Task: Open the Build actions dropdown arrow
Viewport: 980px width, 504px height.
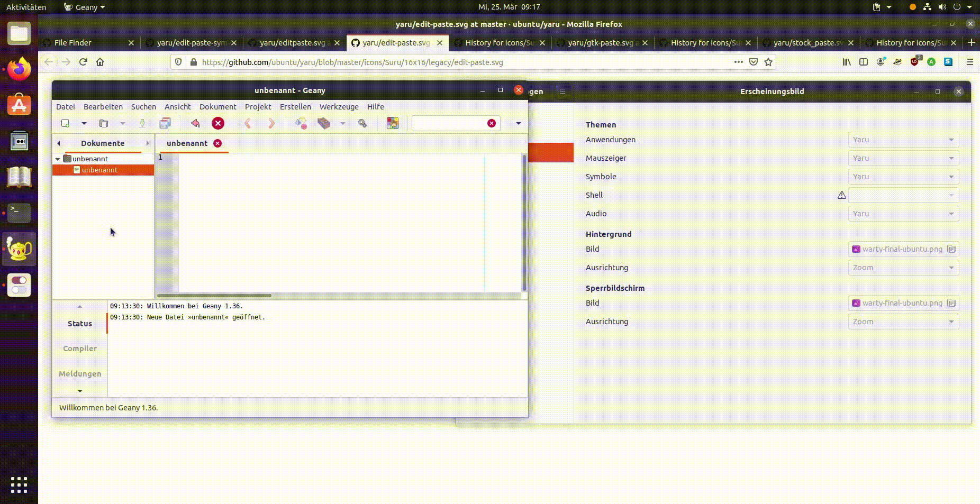Action: pyautogui.click(x=343, y=123)
